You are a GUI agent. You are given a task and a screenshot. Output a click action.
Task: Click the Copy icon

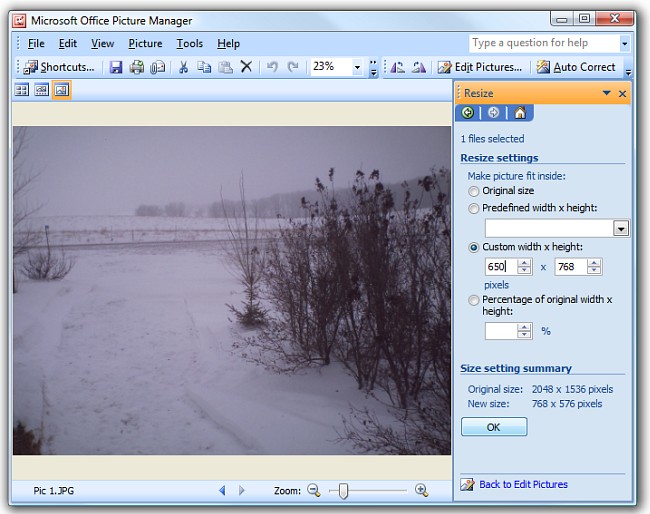[204, 67]
